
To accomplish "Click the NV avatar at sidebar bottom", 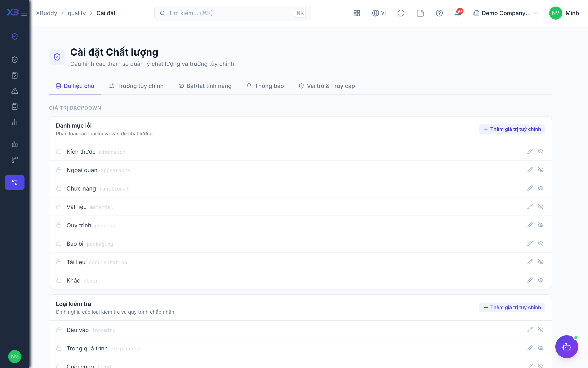I will point(14,357).
